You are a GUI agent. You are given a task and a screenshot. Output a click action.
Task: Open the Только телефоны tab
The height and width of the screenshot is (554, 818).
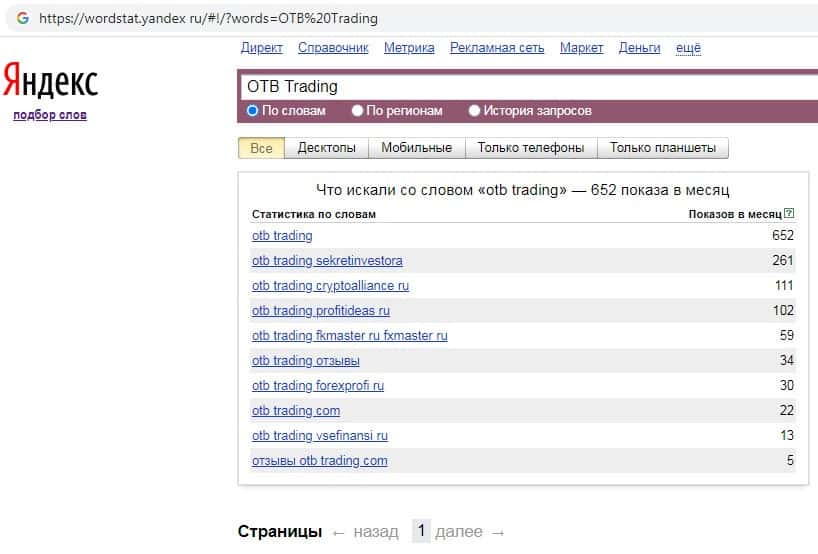(x=531, y=148)
